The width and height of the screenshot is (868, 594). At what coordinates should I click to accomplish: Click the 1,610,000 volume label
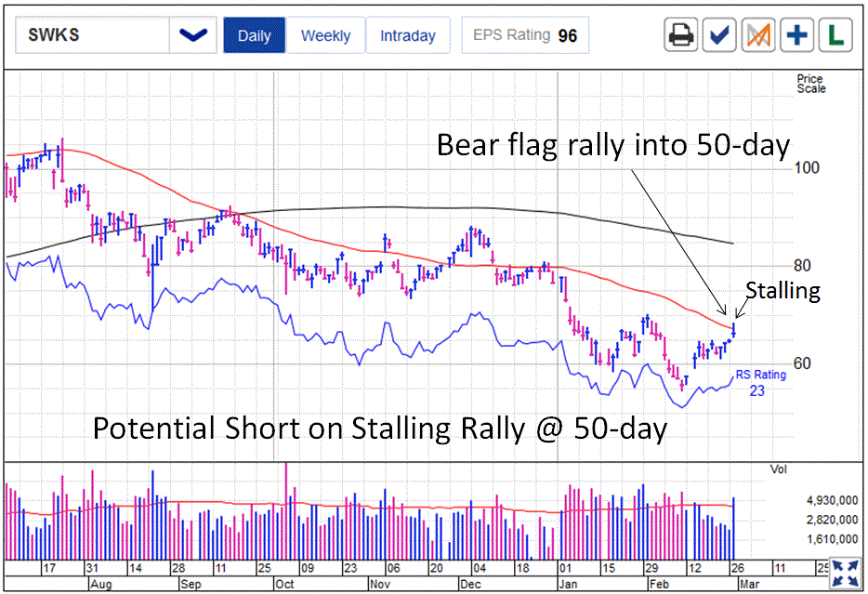pyautogui.click(x=832, y=539)
